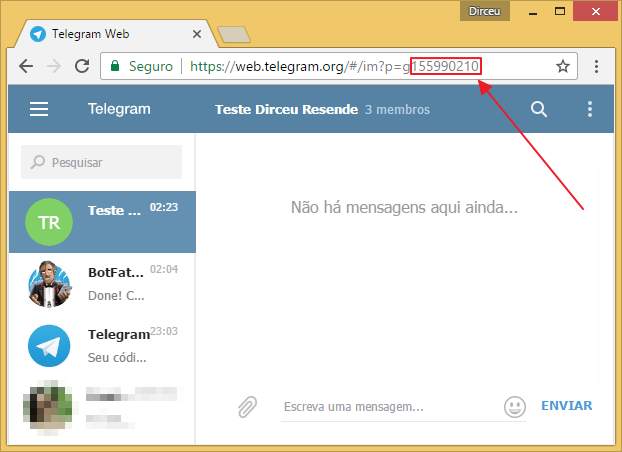Click the browser reload button

(82, 66)
